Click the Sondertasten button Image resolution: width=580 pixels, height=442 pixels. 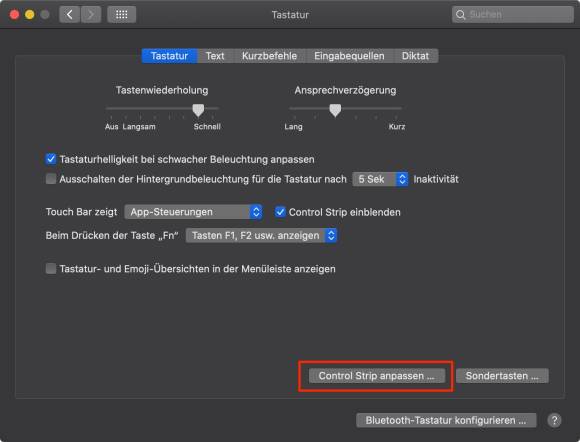tap(502, 376)
